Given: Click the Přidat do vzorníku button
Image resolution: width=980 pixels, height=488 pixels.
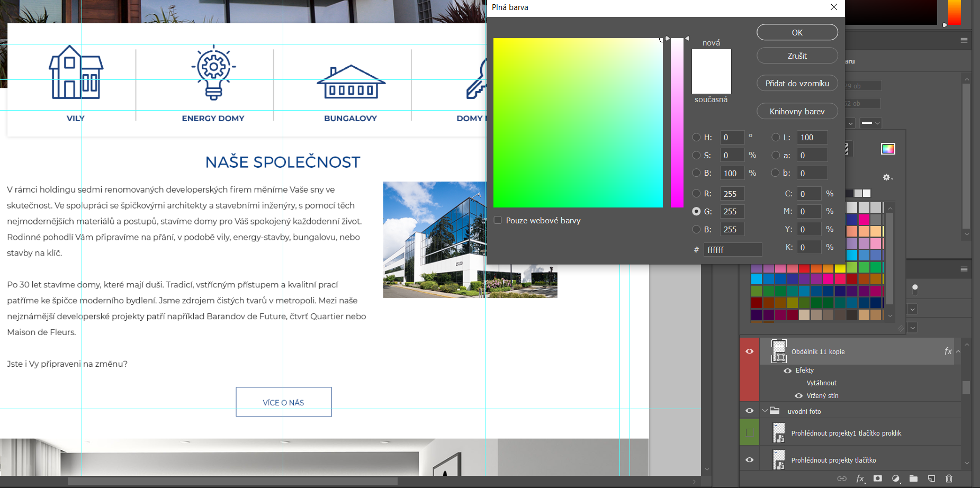Looking at the screenshot, I should 797,84.
